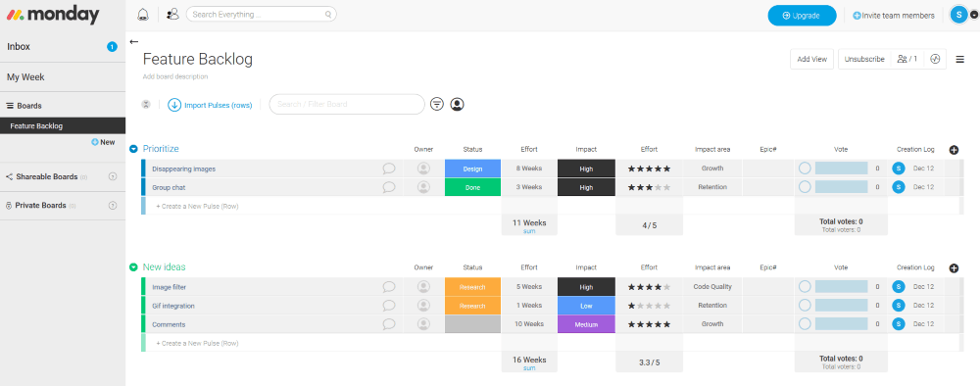The width and height of the screenshot is (980, 386).
Task: Toggle vote circle for Gif integration
Action: click(x=805, y=306)
